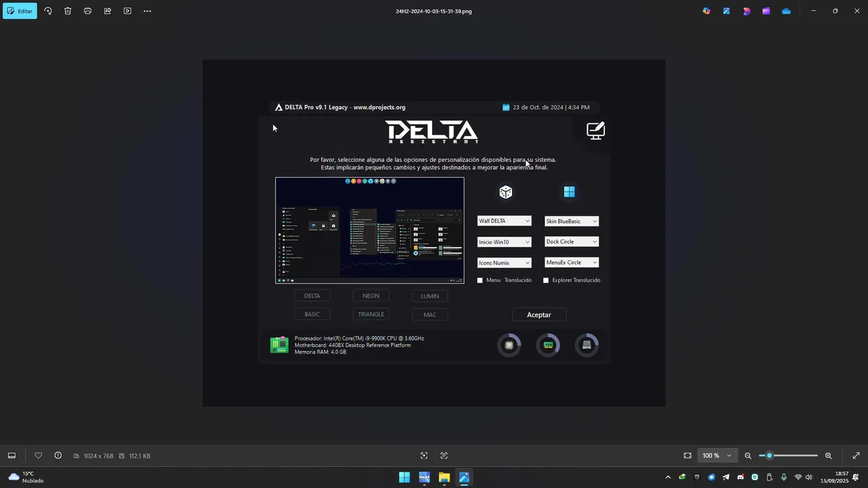Check the Explorer Translucido checkbox
Viewport: 868px width, 488px height.
pos(546,281)
